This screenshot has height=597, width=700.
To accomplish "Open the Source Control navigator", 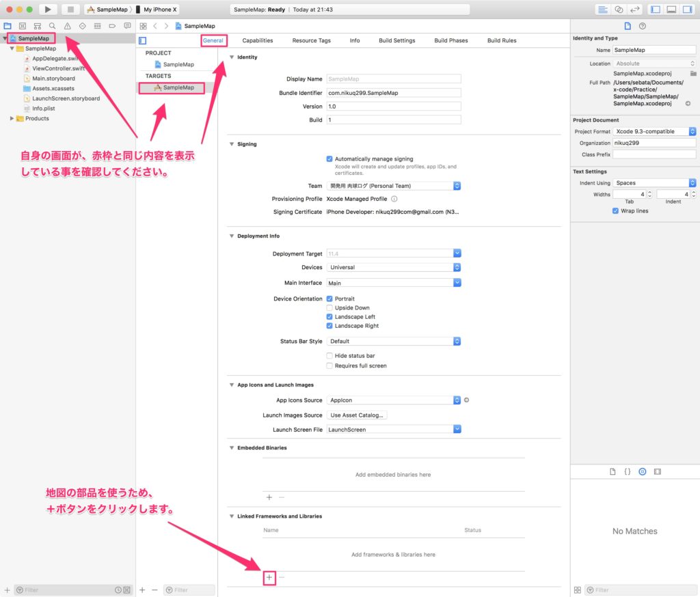I will 23,26.
